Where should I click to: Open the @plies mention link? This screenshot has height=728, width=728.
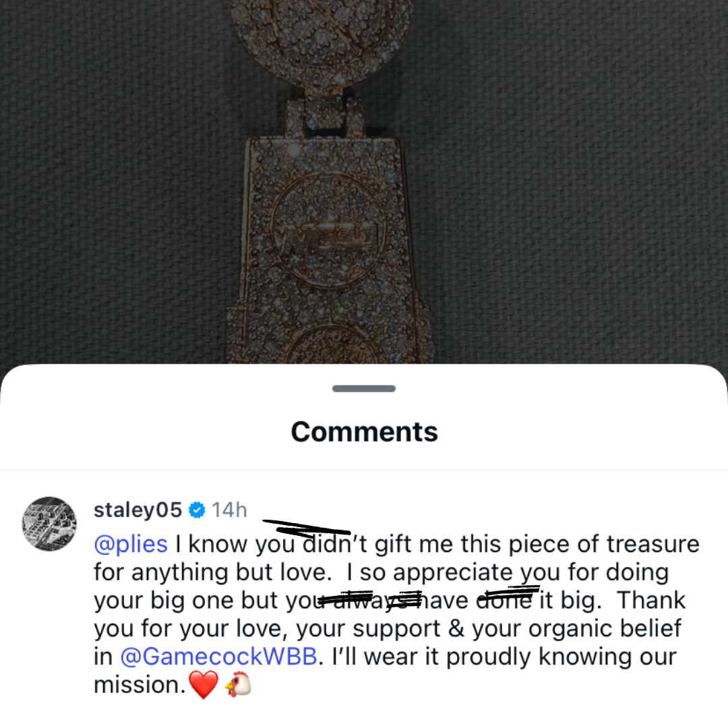click(131, 544)
